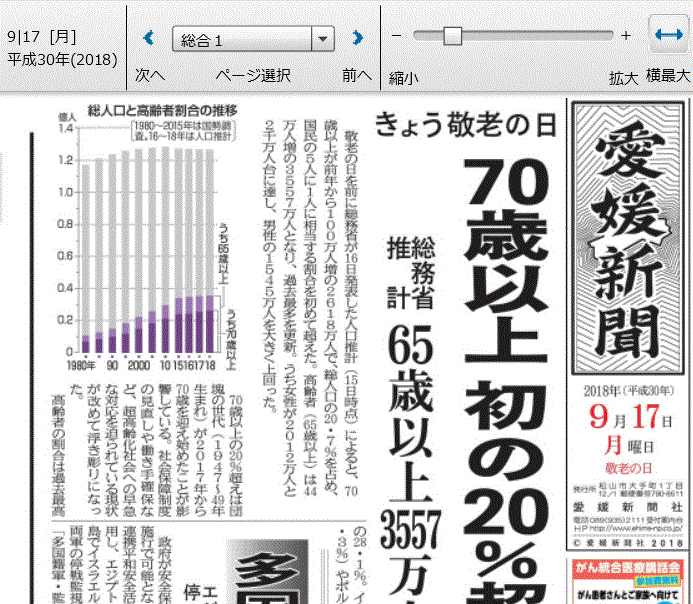Click the 前へ label
Screen dimensions: 693x604
click(x=357, y=76)
